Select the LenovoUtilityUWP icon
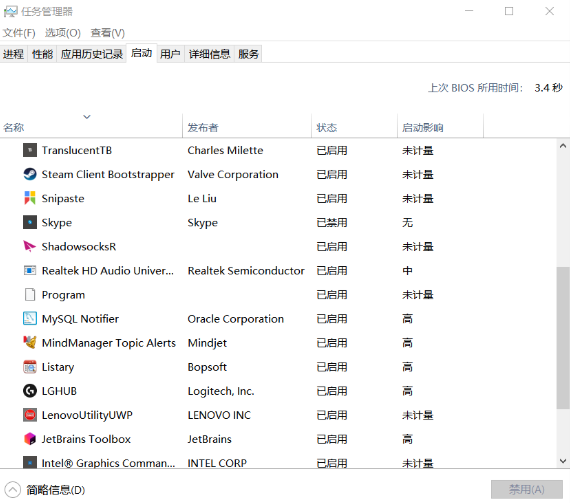Screen dimensions: 570x503 click(30, 415)
